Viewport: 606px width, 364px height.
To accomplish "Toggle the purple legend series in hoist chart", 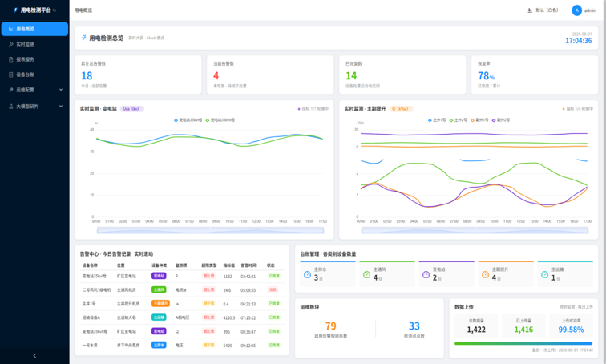I will pos(500,120).
